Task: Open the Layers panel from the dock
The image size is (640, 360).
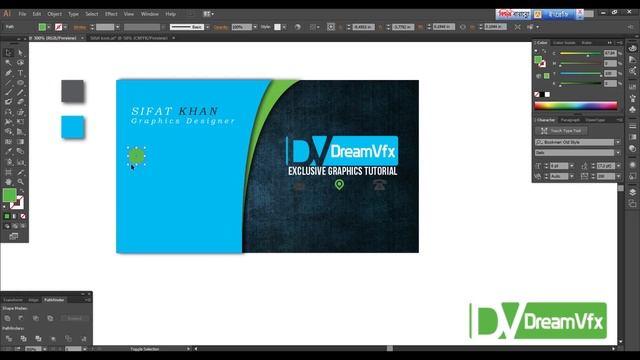Action: (x=632, y=192)
